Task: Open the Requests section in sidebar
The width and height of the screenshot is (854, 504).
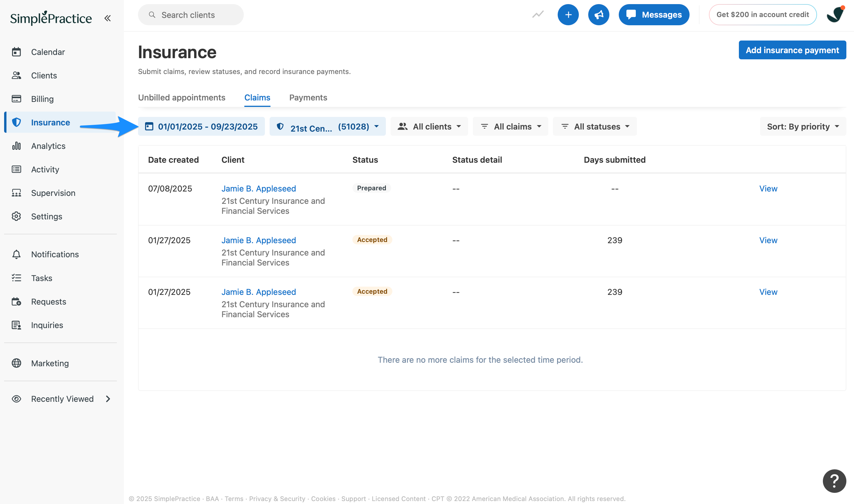Action: [x=48, y=301]
